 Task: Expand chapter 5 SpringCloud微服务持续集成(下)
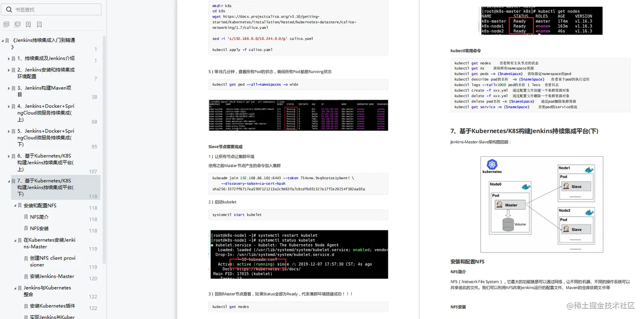pos(9,131)
